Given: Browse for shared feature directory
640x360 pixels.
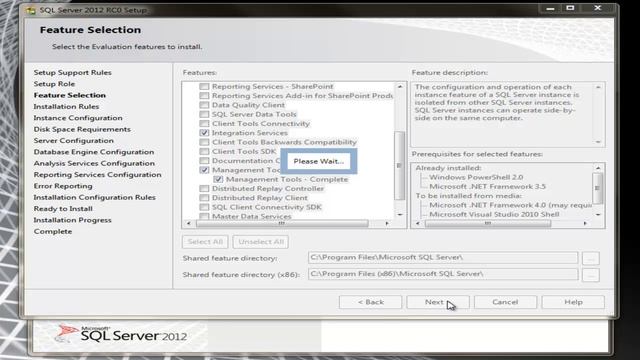Looking at the screenshot, I should coord(591,258).
